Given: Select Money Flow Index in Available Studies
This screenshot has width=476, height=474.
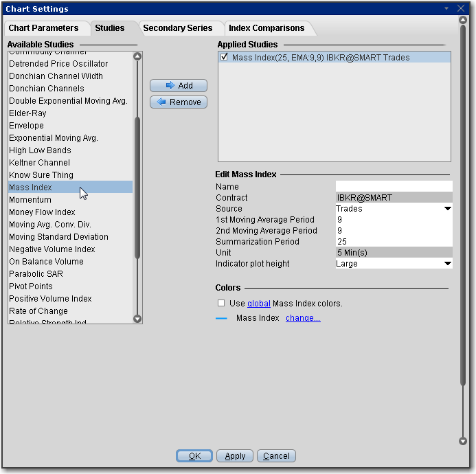Looking at the screenshot, I should (x=42, y=212).
